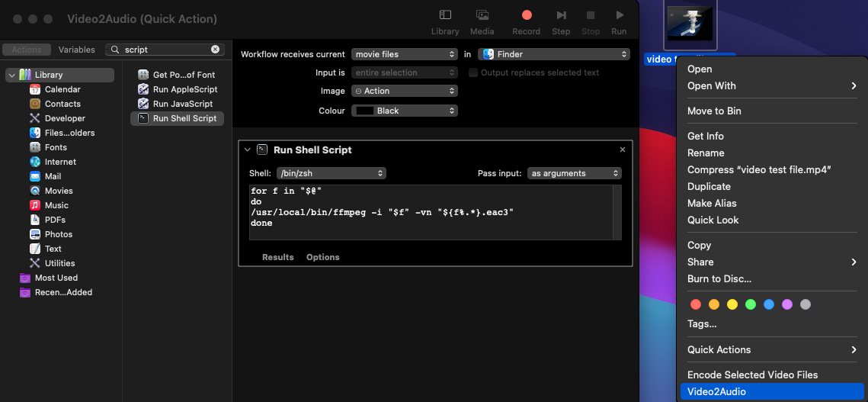Viewport: 868px width, 402px height.
Task: Expand the Share submenu
Action: [772, 262]
